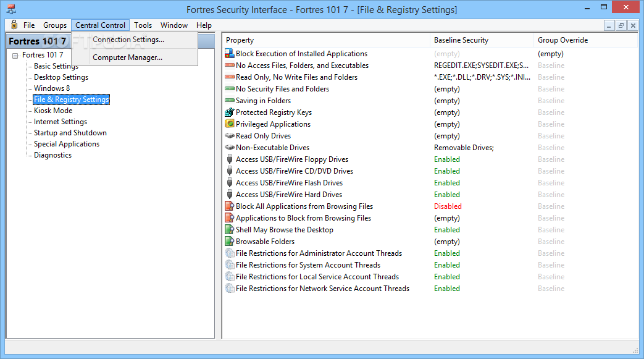
Task: Click the Privileged Applications icon
Action: (230, 124)
